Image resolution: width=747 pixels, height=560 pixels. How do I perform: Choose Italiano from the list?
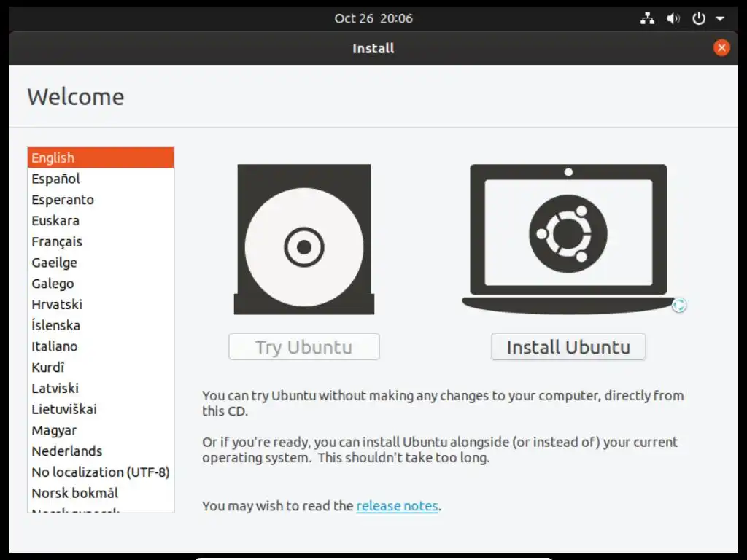[x=101, y=346]
